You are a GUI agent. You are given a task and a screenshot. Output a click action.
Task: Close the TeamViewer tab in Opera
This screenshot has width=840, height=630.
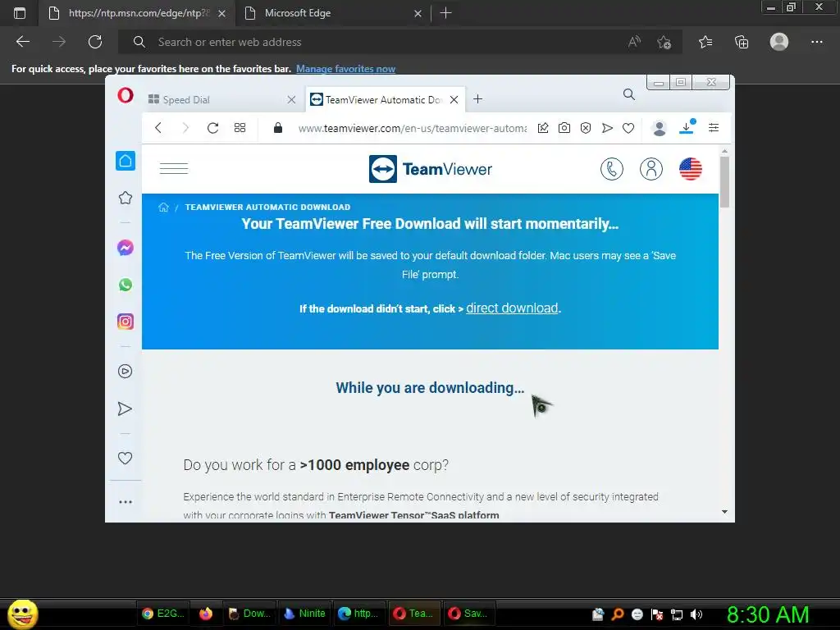(454, 99)
